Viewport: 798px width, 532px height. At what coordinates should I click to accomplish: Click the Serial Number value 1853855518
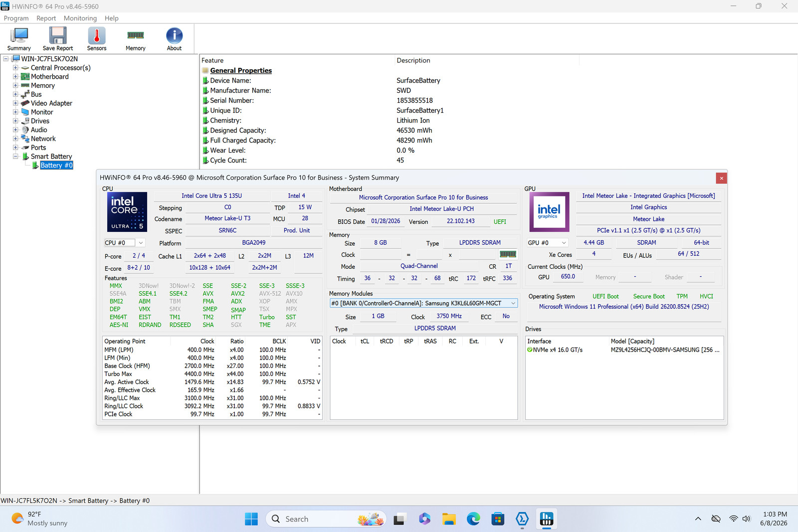[414, 101]
